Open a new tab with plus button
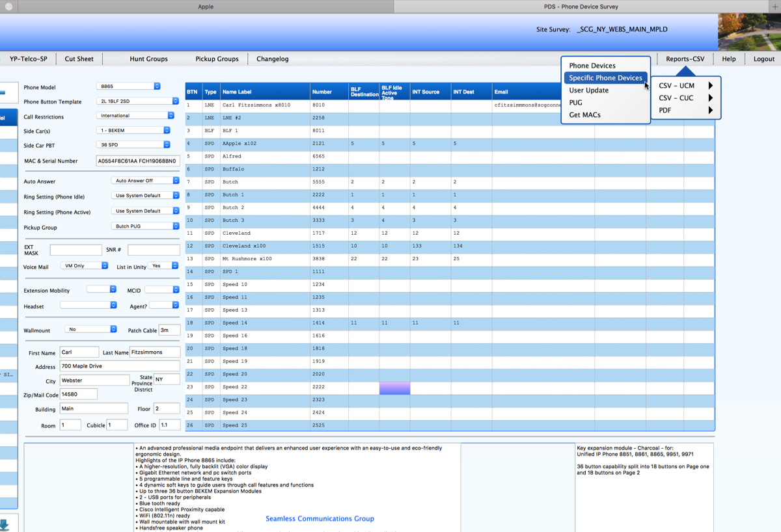Image resolution: width=781 pixels, height=532 pixels. click(774, 7)
